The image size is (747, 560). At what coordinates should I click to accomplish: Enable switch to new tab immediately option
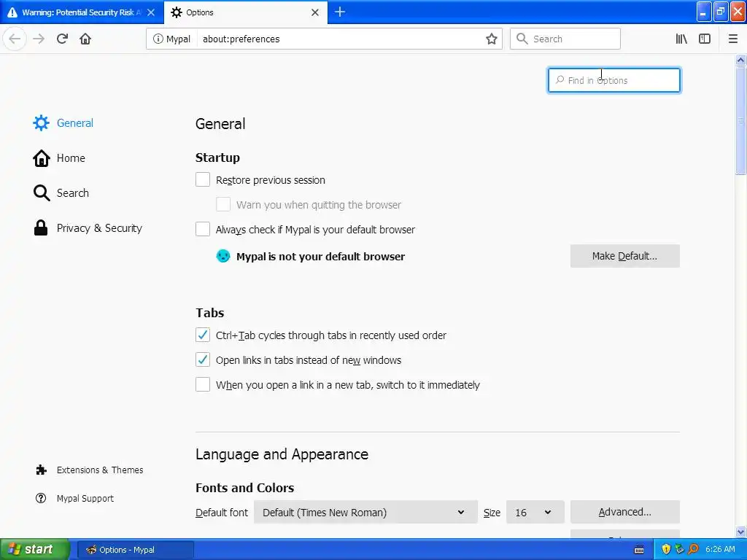click(x=203, y=384)
